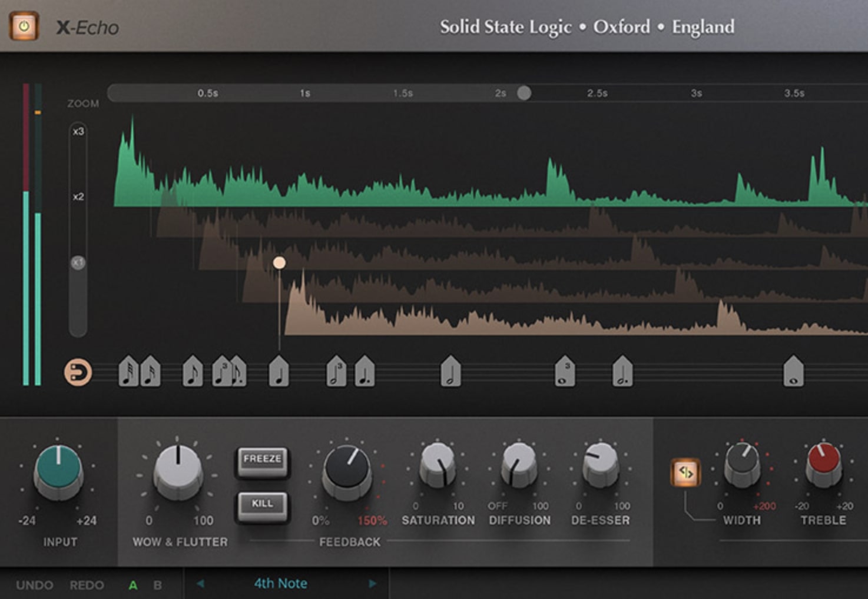The image size is (868, 599).
Task: Click the 'Solid State Logic • Oxford • England' title
Action: pos(587,27)
